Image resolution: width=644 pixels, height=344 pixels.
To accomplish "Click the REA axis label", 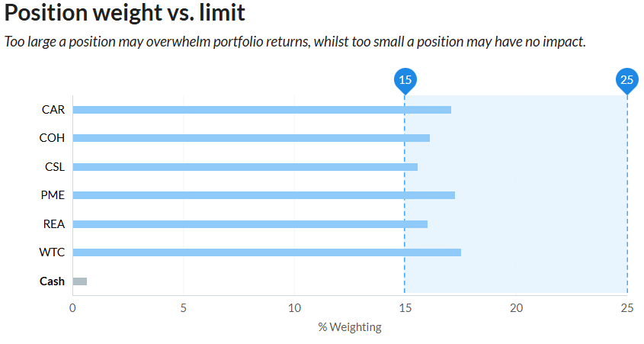I will point(53,224).
